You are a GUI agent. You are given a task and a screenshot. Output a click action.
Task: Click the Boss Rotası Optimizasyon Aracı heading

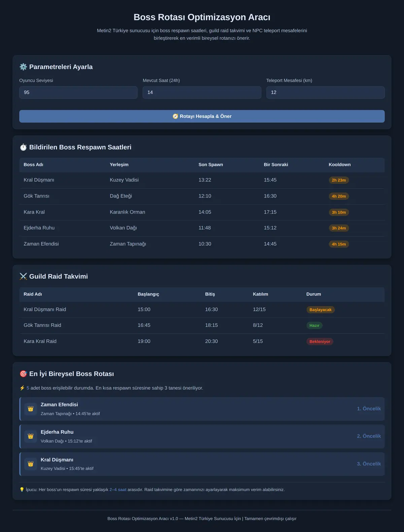click(202, 17)
